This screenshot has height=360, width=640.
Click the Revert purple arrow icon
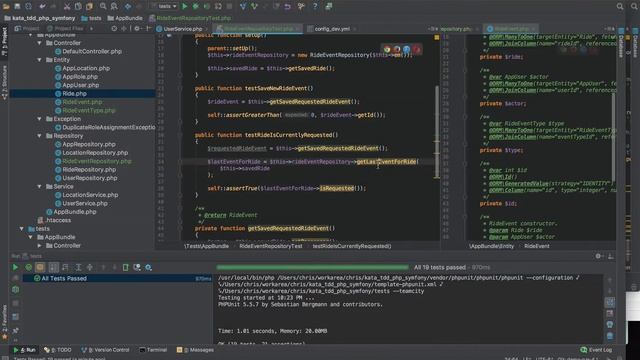pyautogui.click(x=288, y=6)
